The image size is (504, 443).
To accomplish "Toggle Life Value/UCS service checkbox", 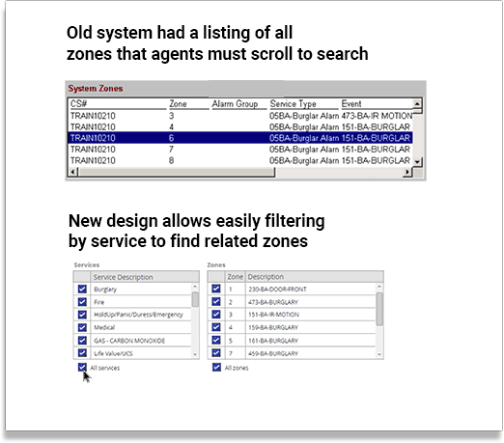I will point(82,352).
